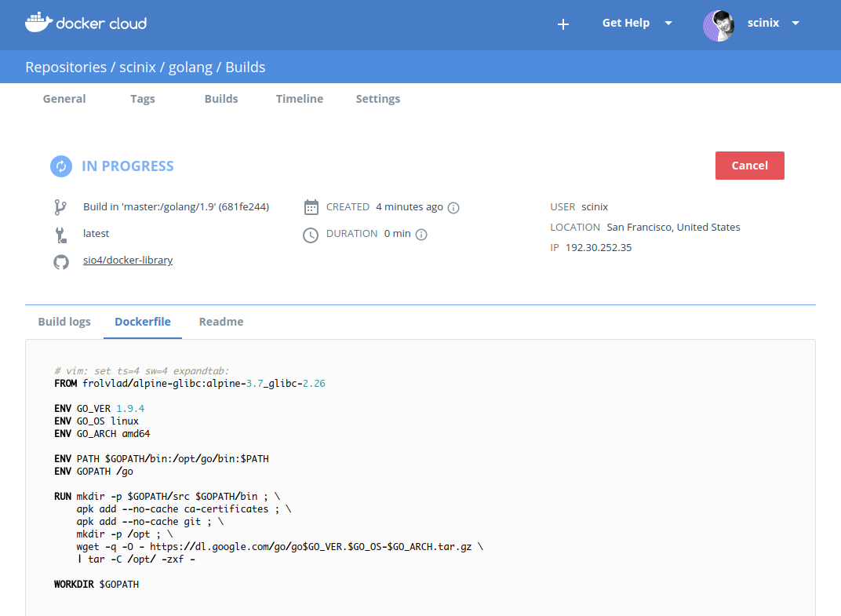
Task: Click the plus create icon in header
Action: coord(562,24)
